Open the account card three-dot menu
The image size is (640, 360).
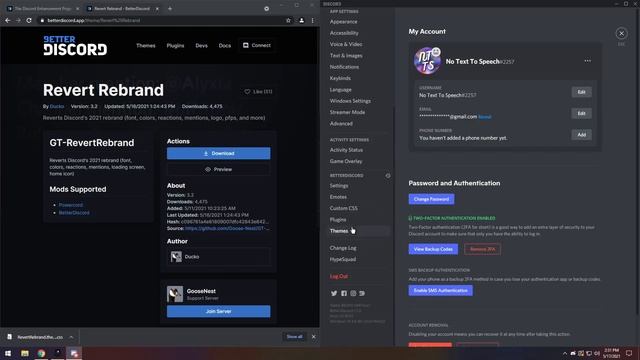click(587, 61)
